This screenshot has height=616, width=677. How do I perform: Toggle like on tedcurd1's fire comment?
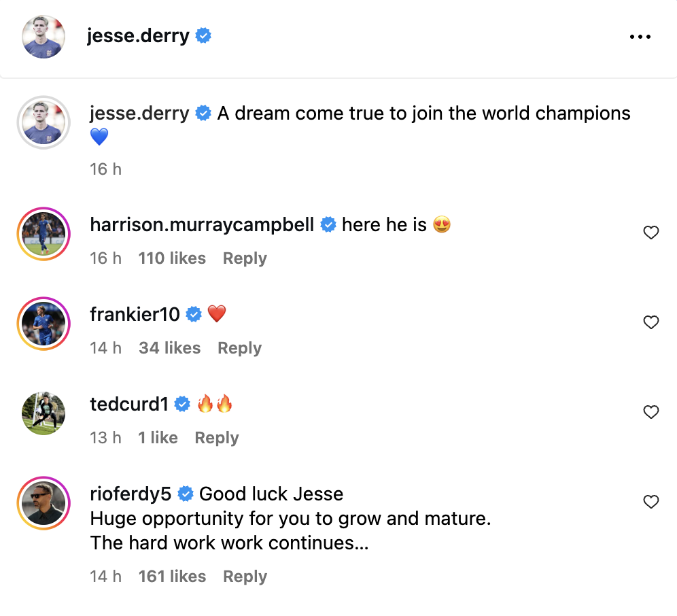(x=650, y=412)
